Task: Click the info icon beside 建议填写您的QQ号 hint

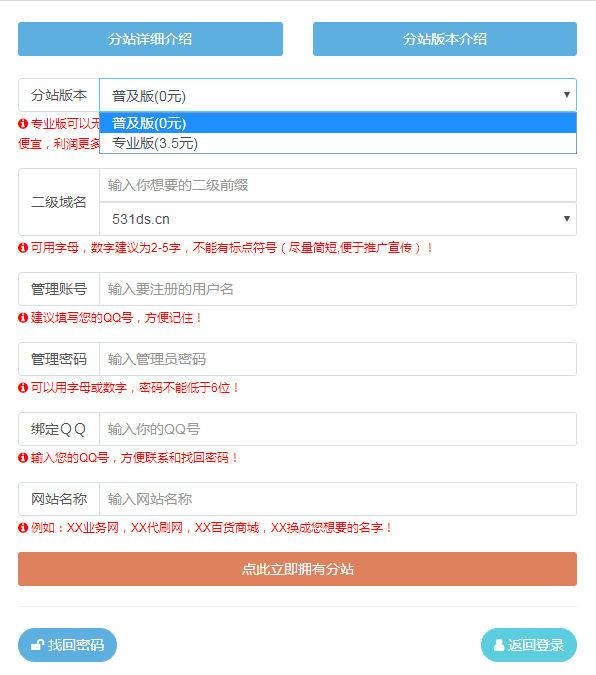Action: [23, 318]
